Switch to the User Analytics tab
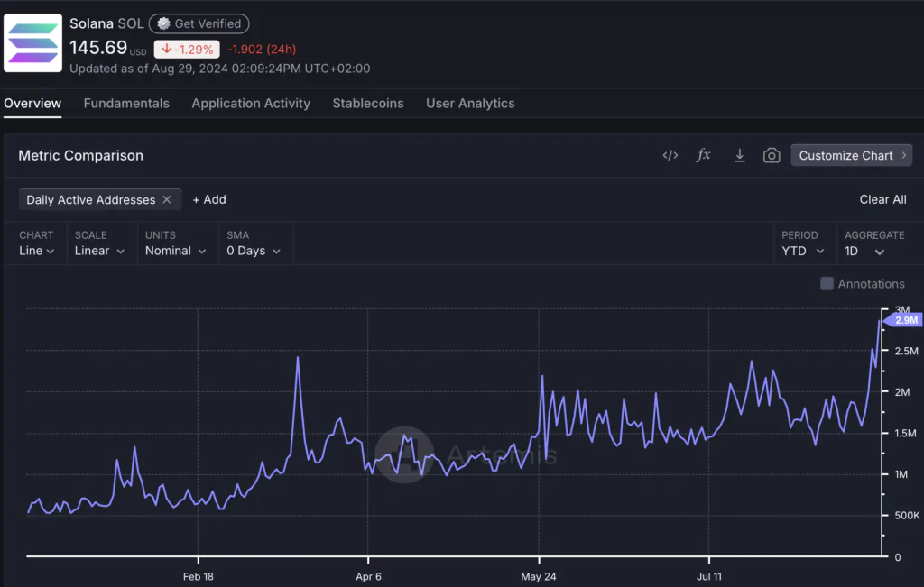Screen dimensions: 924x587 pos(470,103)
